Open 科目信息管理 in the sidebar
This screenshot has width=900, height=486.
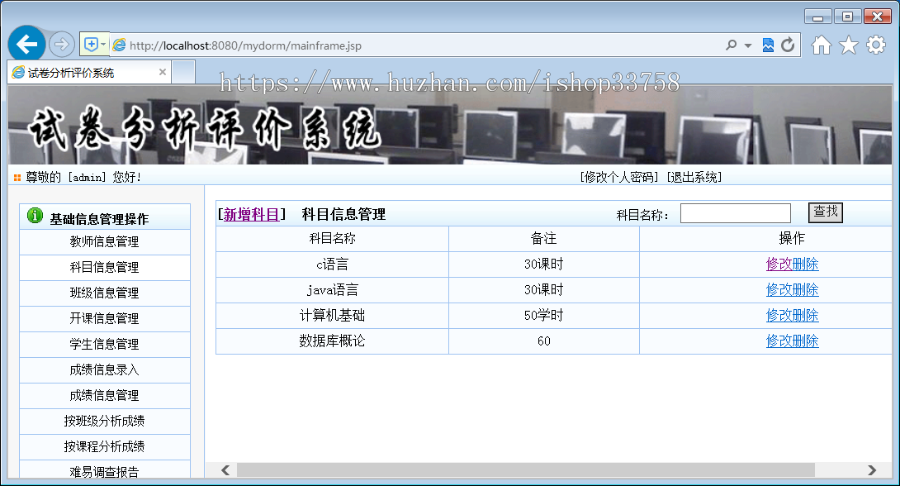[x=104, y=267]
